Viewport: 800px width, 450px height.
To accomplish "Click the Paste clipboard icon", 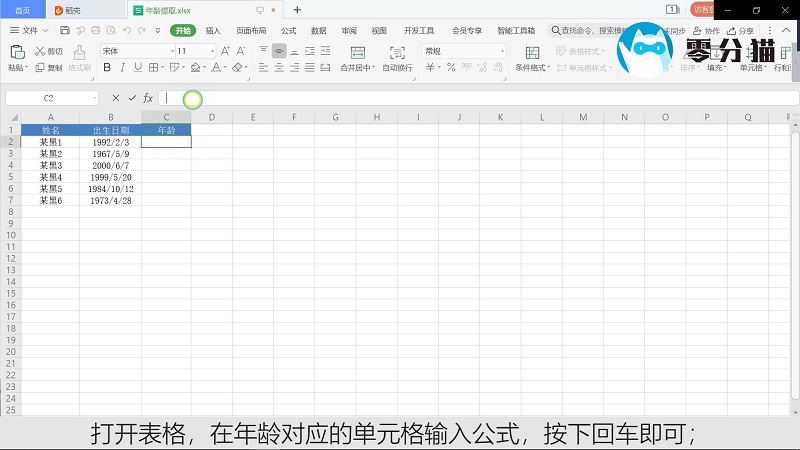I will [x=16, y=52].
